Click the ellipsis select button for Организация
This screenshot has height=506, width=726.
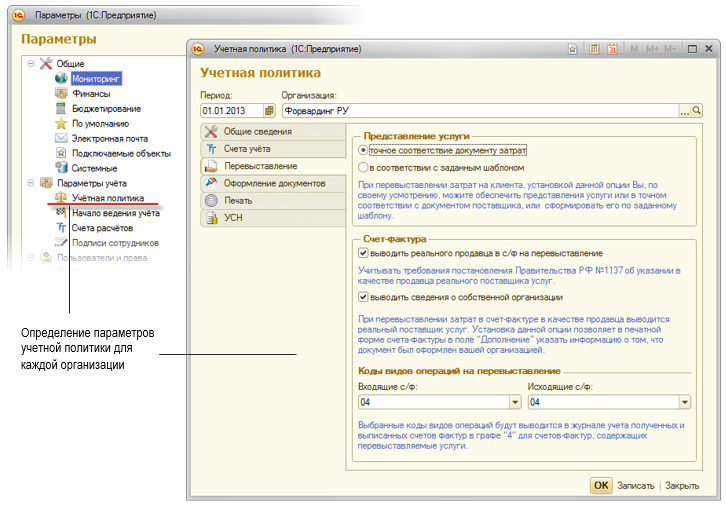pyautogui.click(x=685, y=111)
